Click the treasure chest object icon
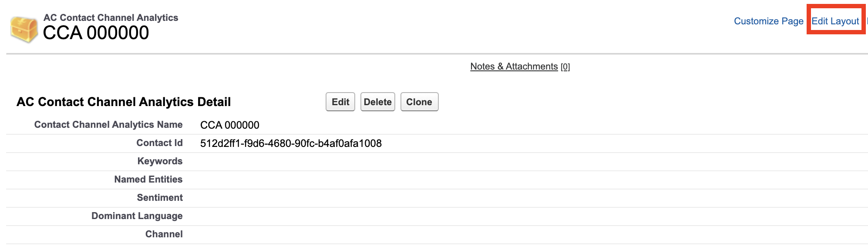 [24, 30]
